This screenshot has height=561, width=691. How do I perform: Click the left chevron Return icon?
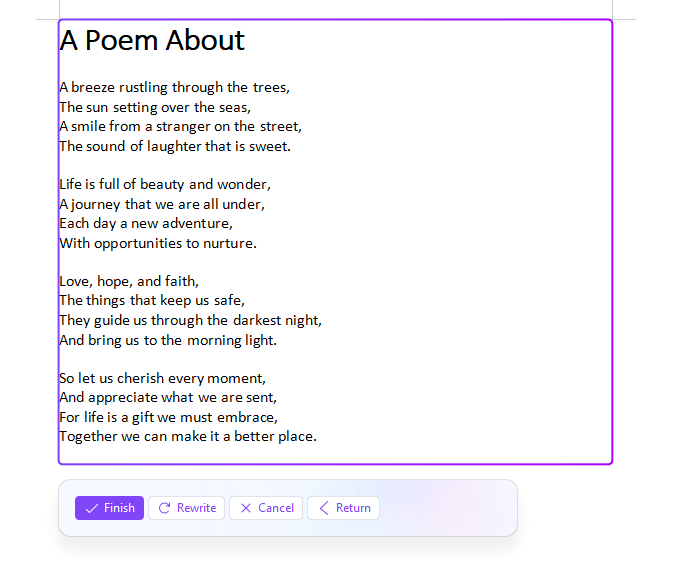click(x=323, y=508)
